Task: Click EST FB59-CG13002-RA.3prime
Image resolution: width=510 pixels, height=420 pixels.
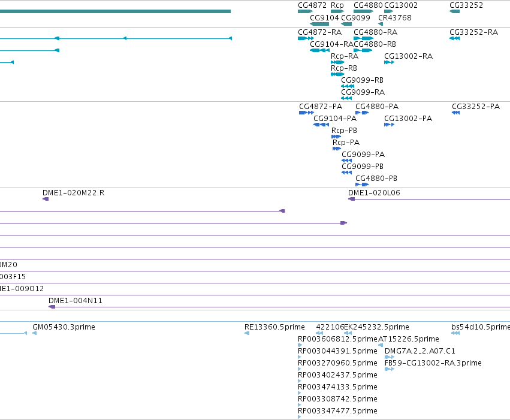Action: click(433, 363)
